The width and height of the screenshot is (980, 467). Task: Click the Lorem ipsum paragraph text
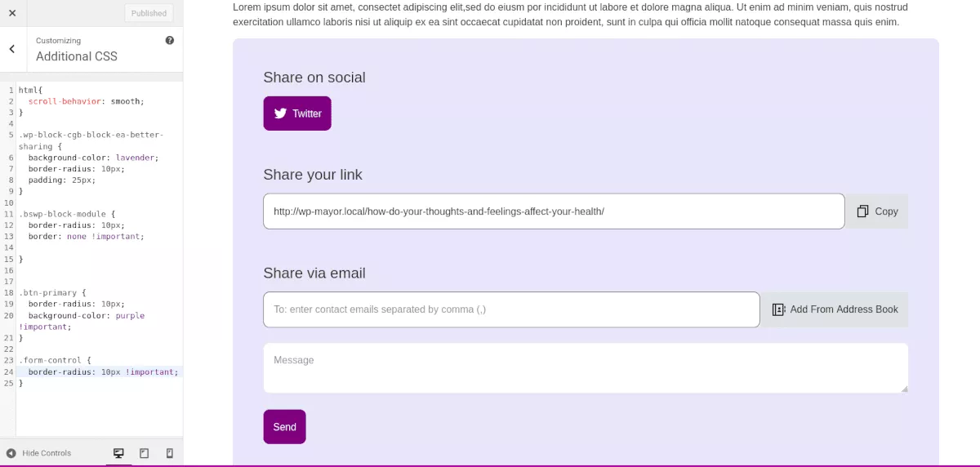point(570,15)
